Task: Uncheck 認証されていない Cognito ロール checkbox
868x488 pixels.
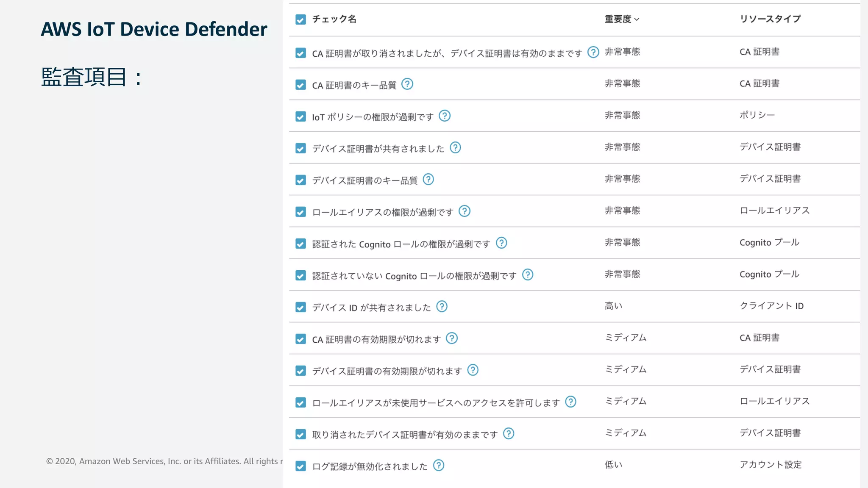Action: (300, 275)
